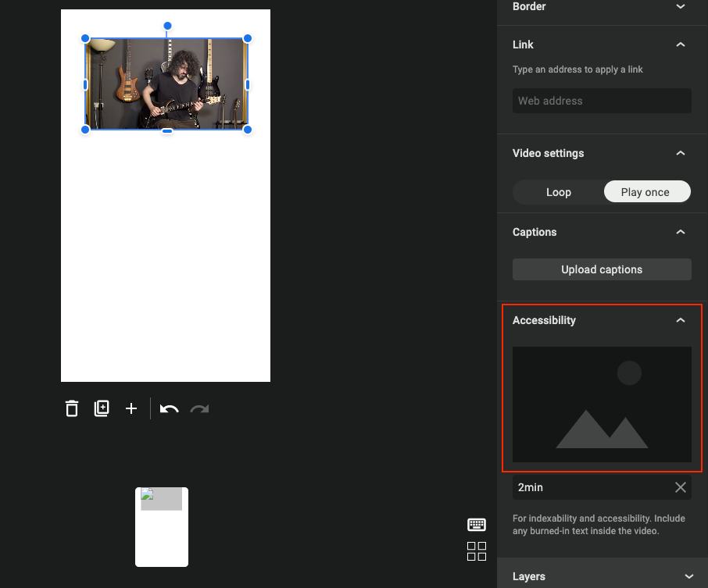Expand the Layers panel

point(688,576)
